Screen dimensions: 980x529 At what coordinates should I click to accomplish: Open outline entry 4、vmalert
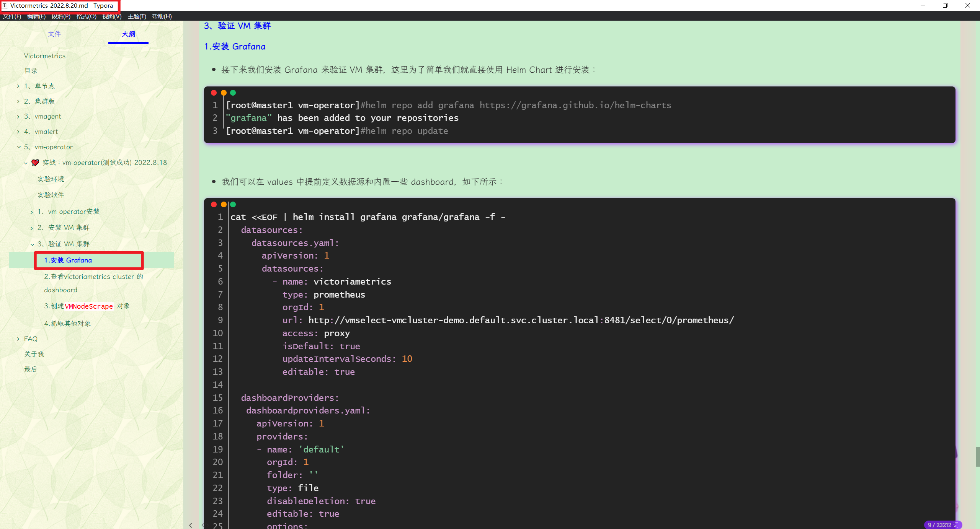tap(41, 132)
